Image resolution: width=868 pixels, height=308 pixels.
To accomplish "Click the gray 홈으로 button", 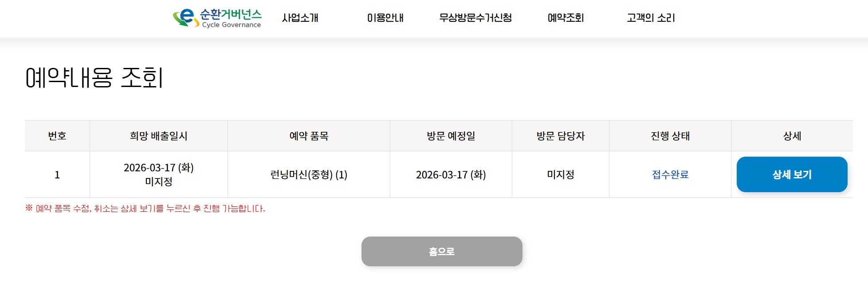I will [x=442, y=252].
